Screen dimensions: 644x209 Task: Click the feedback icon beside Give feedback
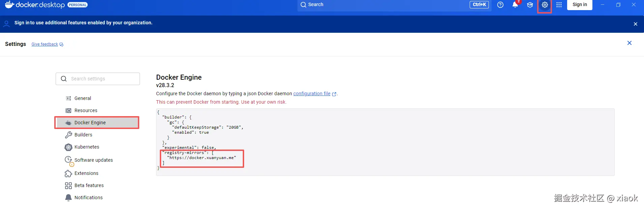(x=61, y=45)
